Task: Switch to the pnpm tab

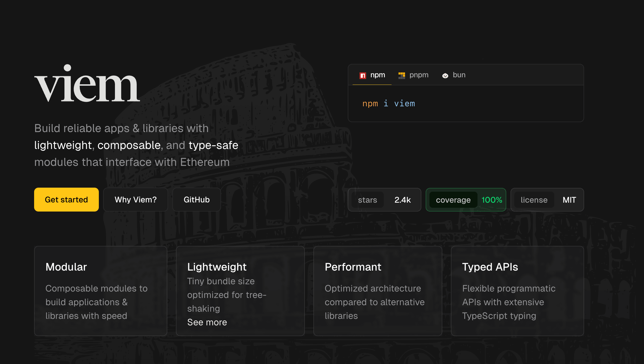Action: (x=414, y=75)
